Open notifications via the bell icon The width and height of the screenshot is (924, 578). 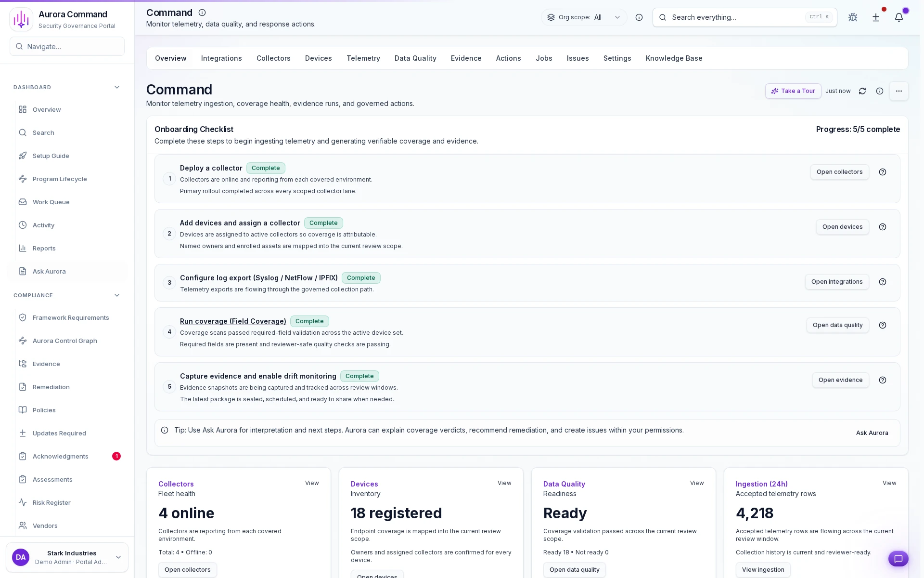899,17
